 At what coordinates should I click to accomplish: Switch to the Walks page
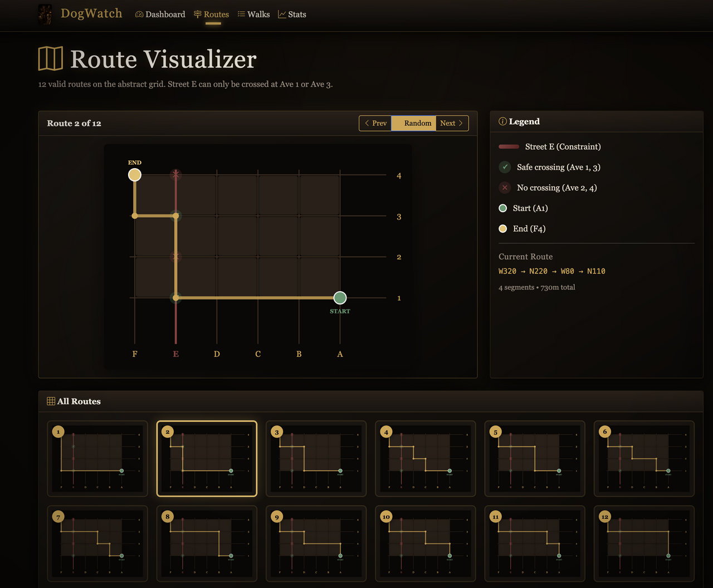click(x=253, y=14)
